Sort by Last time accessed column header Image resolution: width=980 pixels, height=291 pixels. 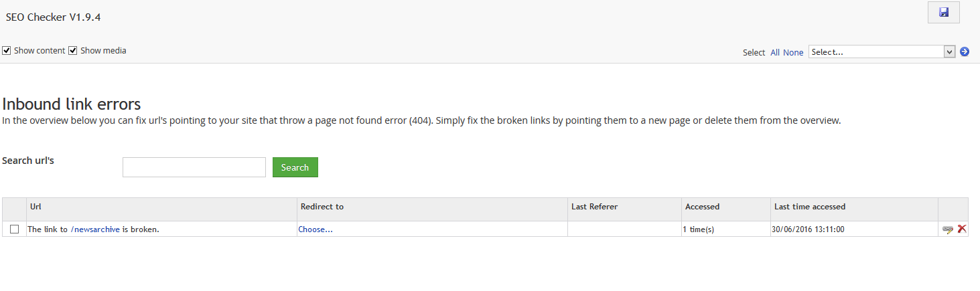[x=810, y=207]
